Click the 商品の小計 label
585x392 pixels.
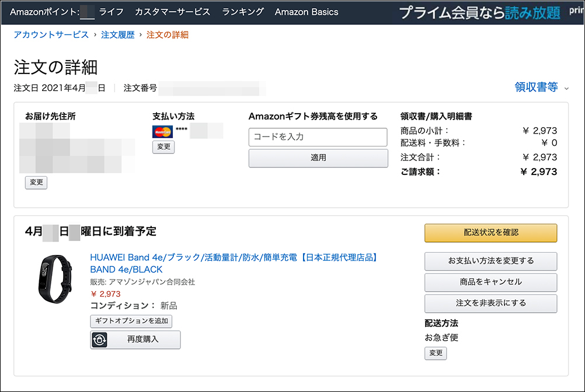point(424,131)
